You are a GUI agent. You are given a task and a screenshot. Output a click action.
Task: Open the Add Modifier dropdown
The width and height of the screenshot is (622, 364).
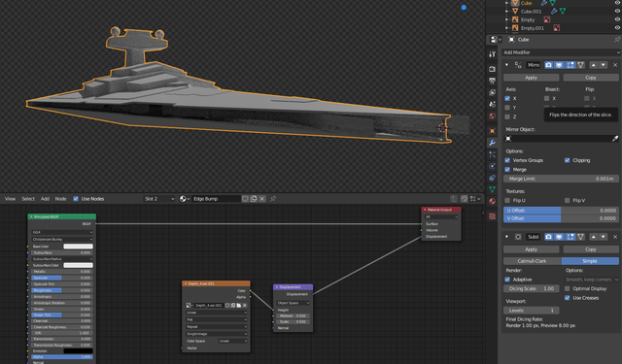point(561,52)
